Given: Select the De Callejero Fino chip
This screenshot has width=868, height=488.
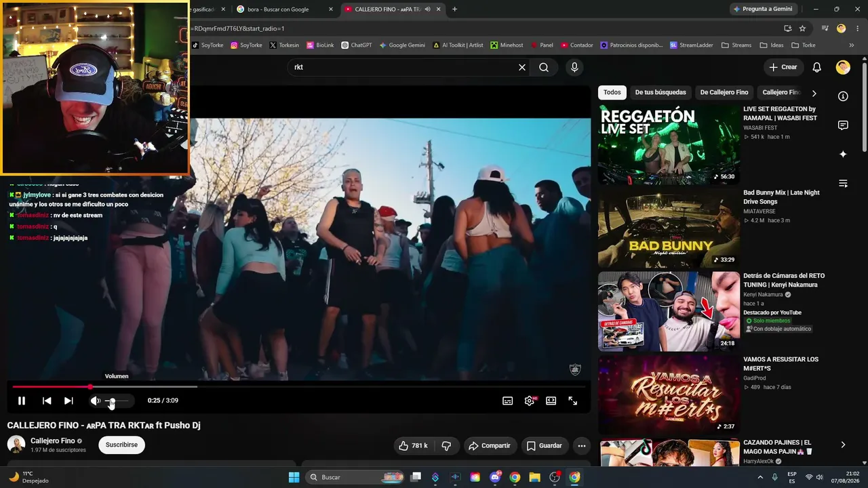Looking at the screenshot, I should [x=724, y=92].
